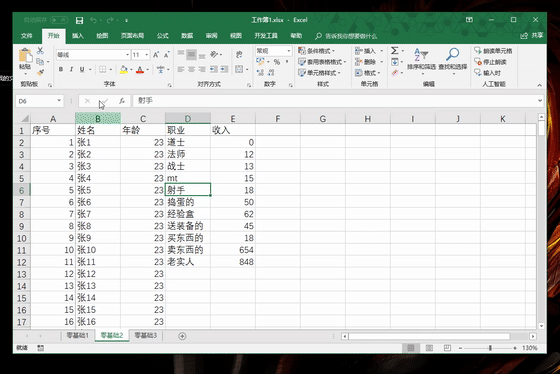
Task: Increase the cell indent
Action: click(224, 69)
